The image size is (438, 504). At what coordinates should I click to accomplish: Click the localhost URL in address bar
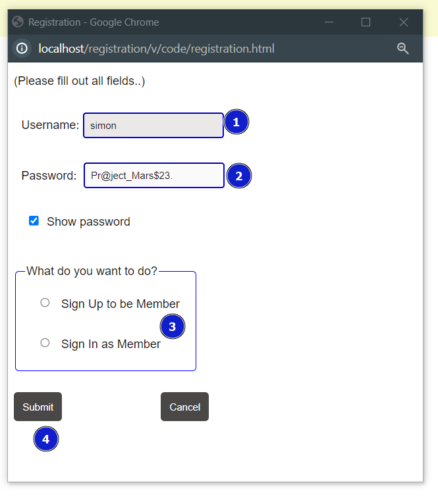[156, 49]
